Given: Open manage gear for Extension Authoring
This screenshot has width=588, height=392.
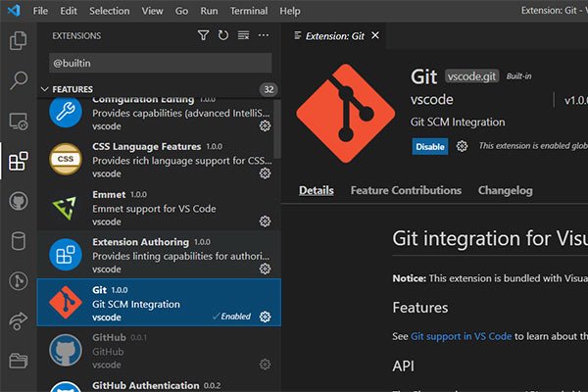Looking at the screenshot, I should coord(266,269).
